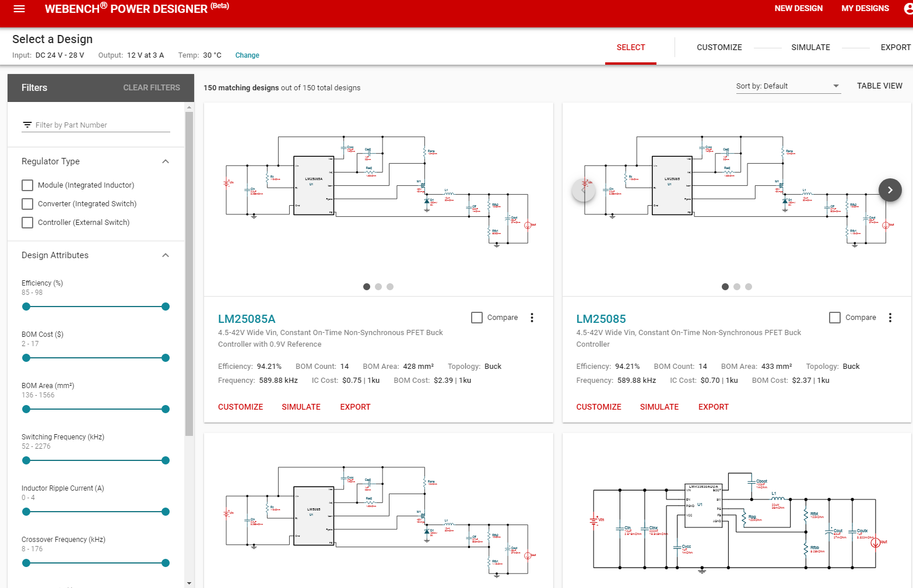Enable Module (Integrated Inductor) filter

27,185
